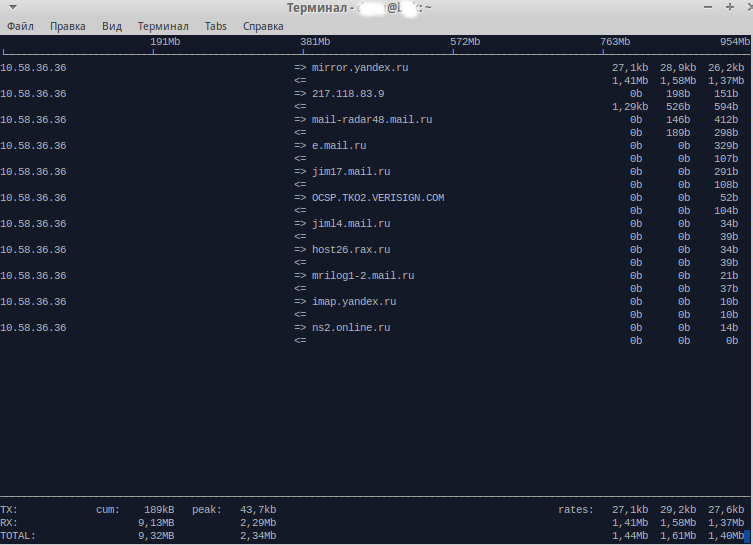Click the OCSP.TKO2.VERISIGN.COM host entry

coord(378,198)
